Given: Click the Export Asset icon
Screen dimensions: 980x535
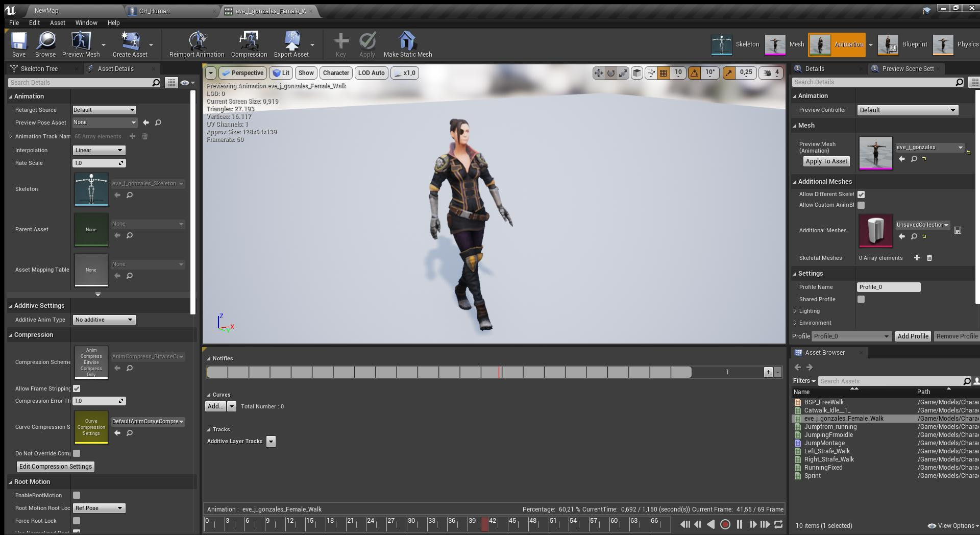Looking at the screenshot, I should pos(291,44).
